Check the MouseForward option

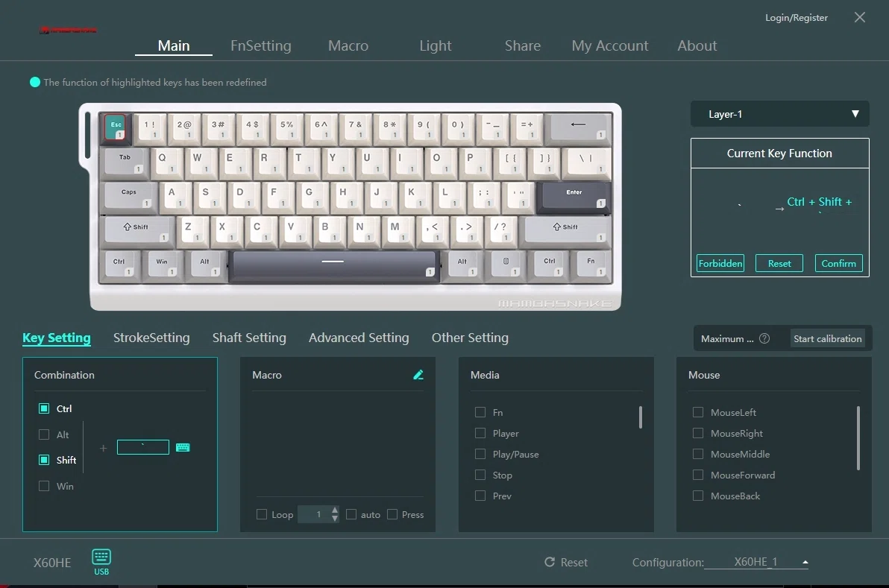(x=698, y=475)
